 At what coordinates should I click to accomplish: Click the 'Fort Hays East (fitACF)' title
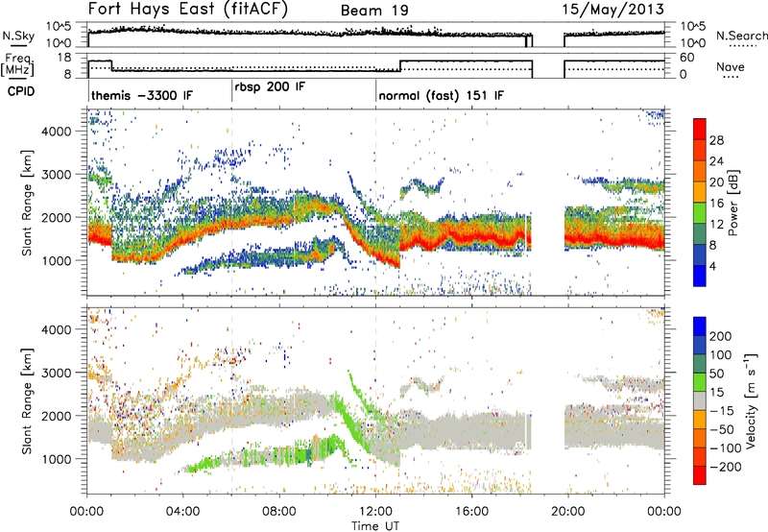tap(188, 10)
